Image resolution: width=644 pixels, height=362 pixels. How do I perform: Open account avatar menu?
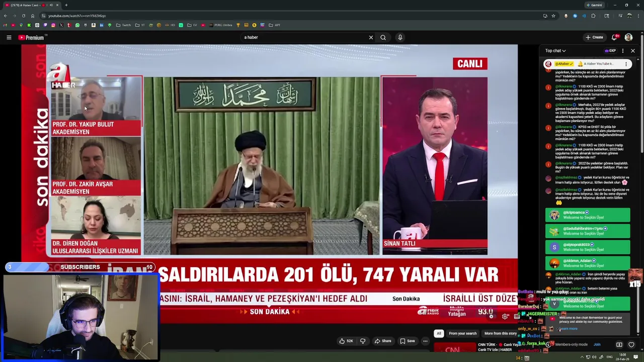pyautogui.click(x=628, y=37)
